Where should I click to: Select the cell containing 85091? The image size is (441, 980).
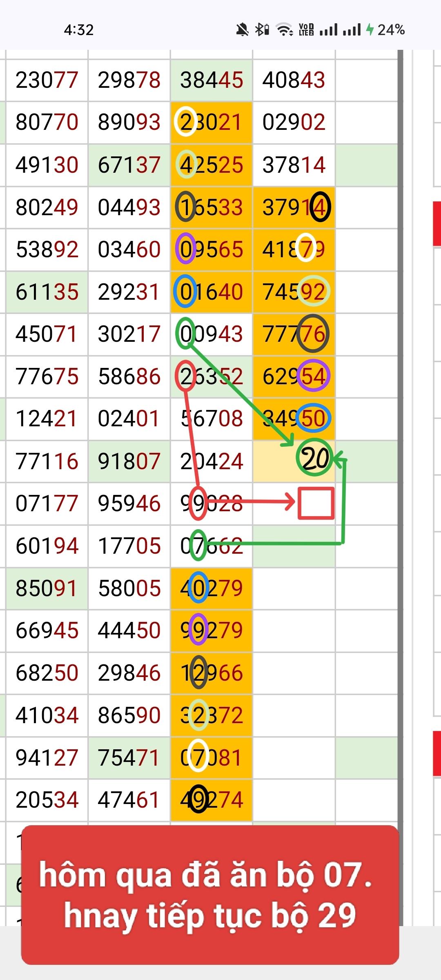point(47,588)
